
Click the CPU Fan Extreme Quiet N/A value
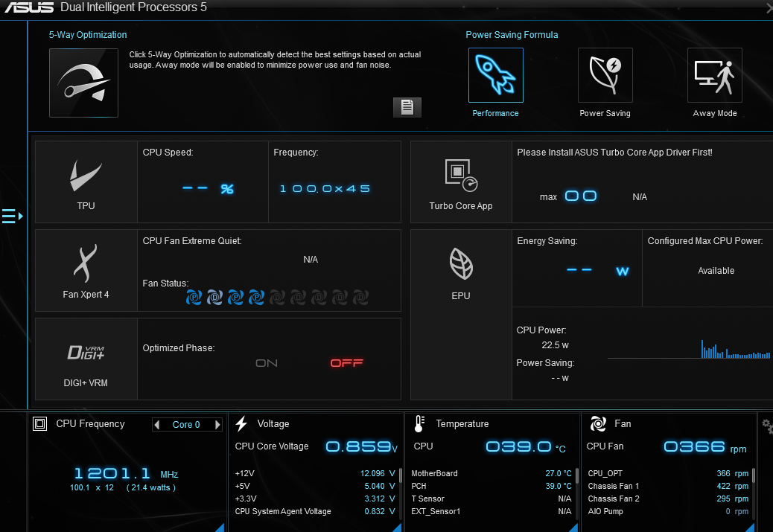[x=311, y=260]
